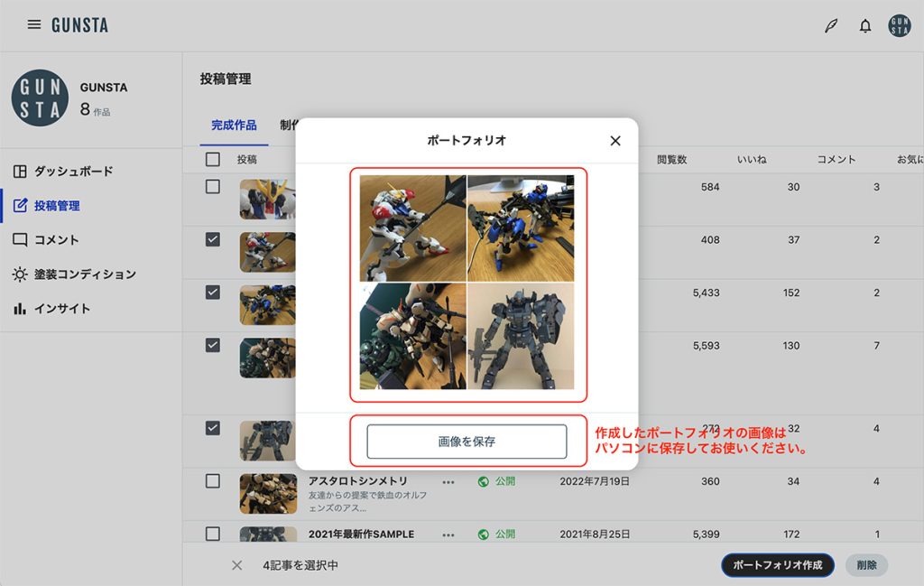The height and width of the screenshot is (586, 924).
Task: Open notifications bell icon
Action: pos(865,25)
